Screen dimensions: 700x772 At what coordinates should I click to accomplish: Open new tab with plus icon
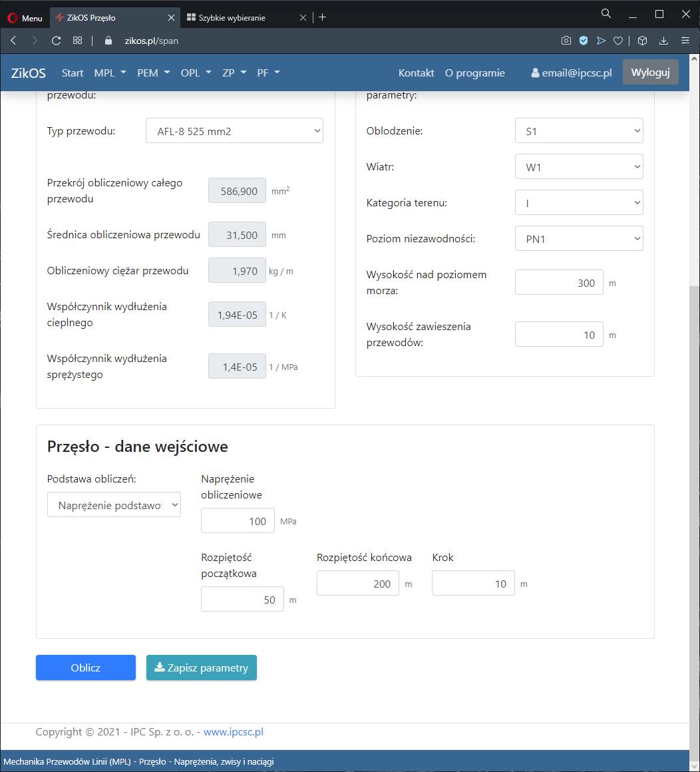[323, 17]
